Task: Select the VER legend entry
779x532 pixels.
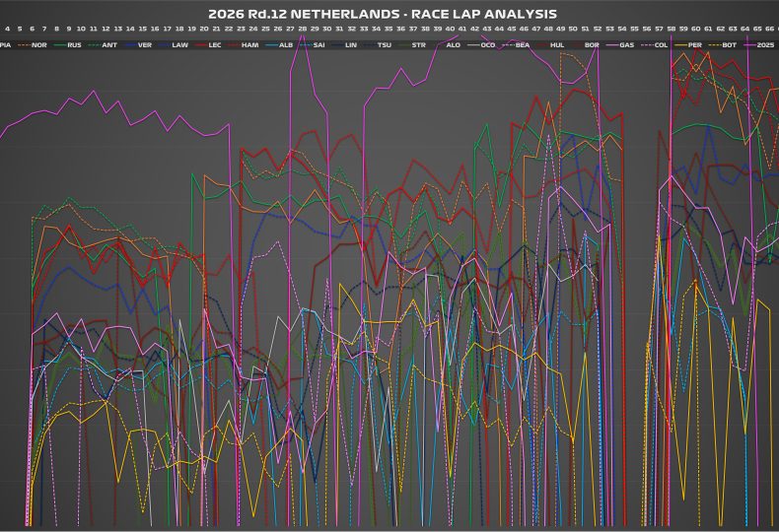Action: pos(138,45)
